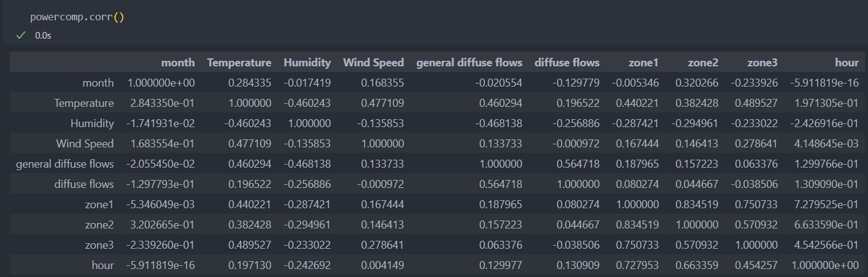Image resolution: width=868 pixels, height=277 pixels.
Task: Click the cell -2.426916e-01
Action: coord(825,123)
